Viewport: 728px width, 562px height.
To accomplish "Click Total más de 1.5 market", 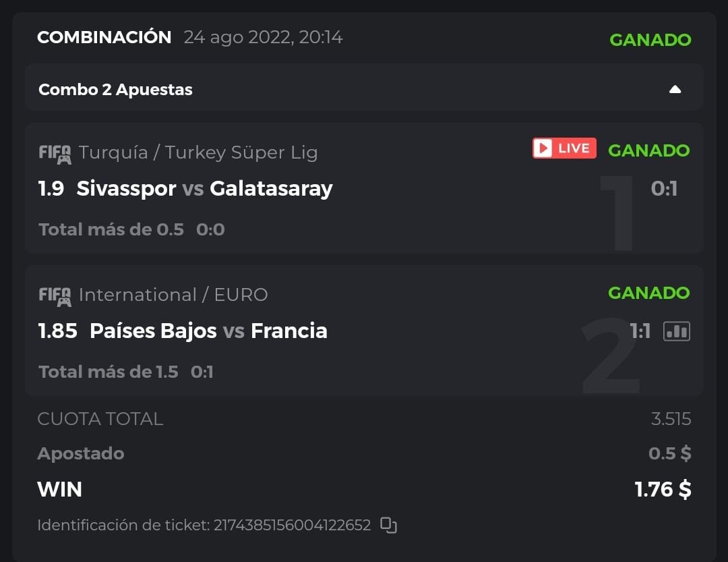I will click(x=108, y=372).
